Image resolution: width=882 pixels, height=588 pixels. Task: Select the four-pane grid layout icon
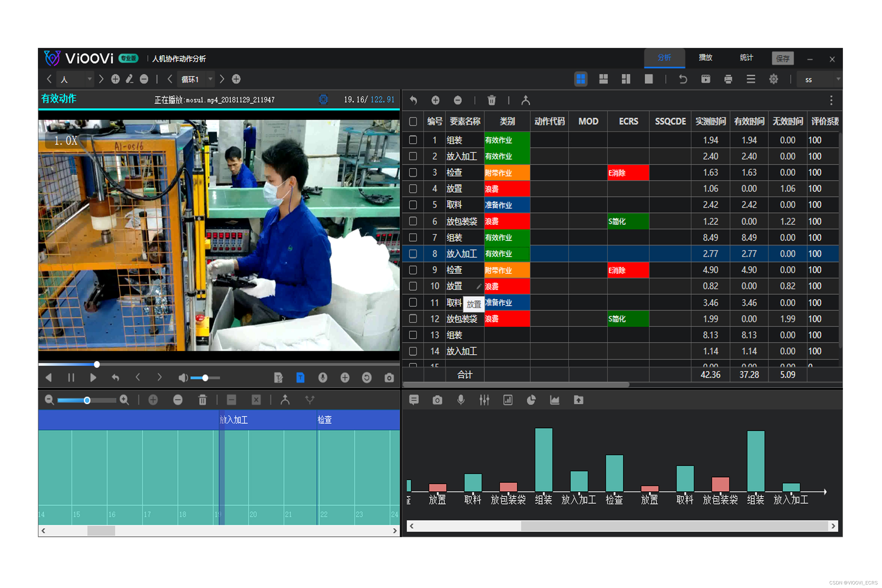point(580,79)
